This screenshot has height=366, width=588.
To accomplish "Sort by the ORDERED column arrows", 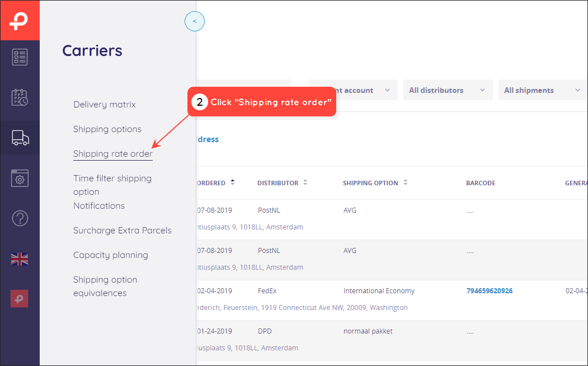I will [233, 182].
